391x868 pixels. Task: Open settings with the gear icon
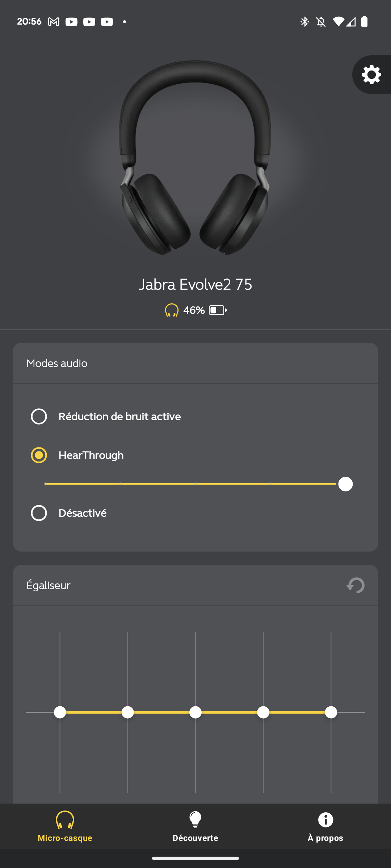coord(371,75)
